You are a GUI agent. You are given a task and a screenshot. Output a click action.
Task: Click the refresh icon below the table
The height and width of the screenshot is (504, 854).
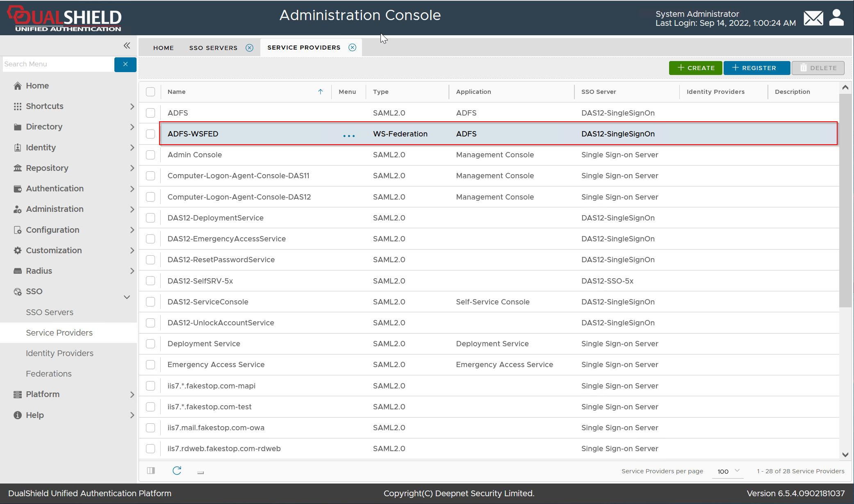pyautogui.click(x=177, y=471)
